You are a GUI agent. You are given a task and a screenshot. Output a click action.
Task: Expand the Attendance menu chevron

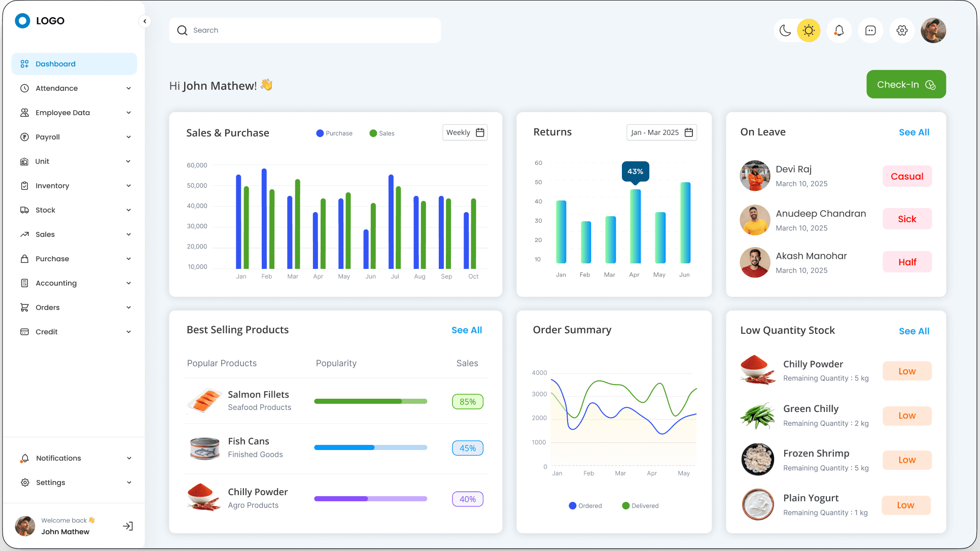[x=129, y=88]
